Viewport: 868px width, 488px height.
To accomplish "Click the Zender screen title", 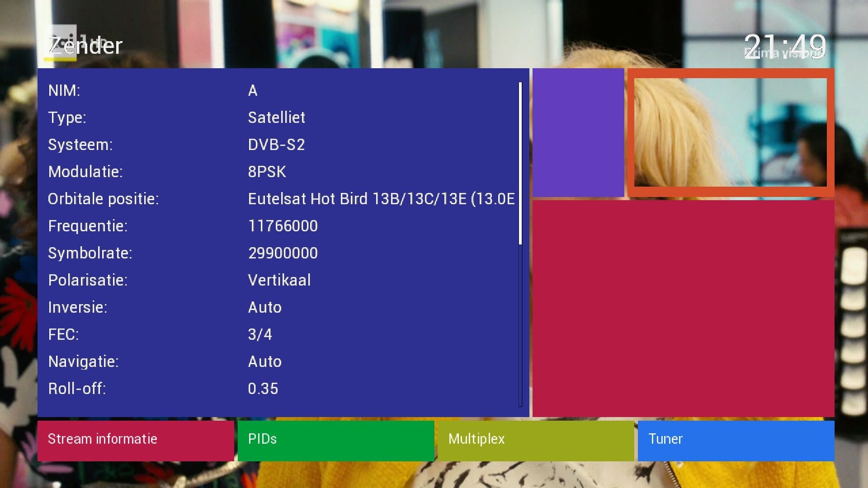I will click(x=85, y=46).
